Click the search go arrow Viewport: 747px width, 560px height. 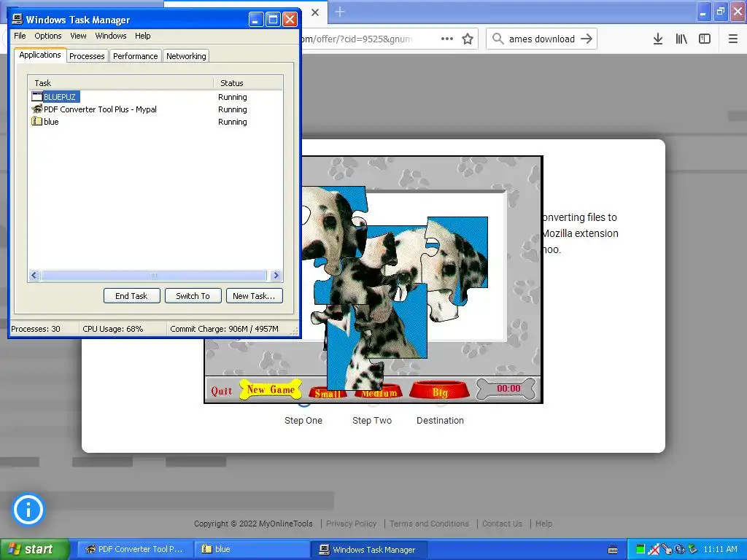587,39
